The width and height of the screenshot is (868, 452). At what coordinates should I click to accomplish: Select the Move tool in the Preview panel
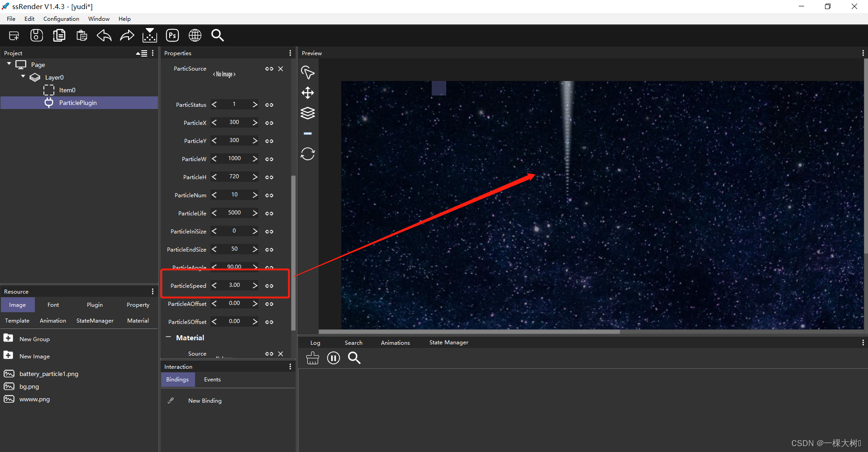tap(308, 93)
